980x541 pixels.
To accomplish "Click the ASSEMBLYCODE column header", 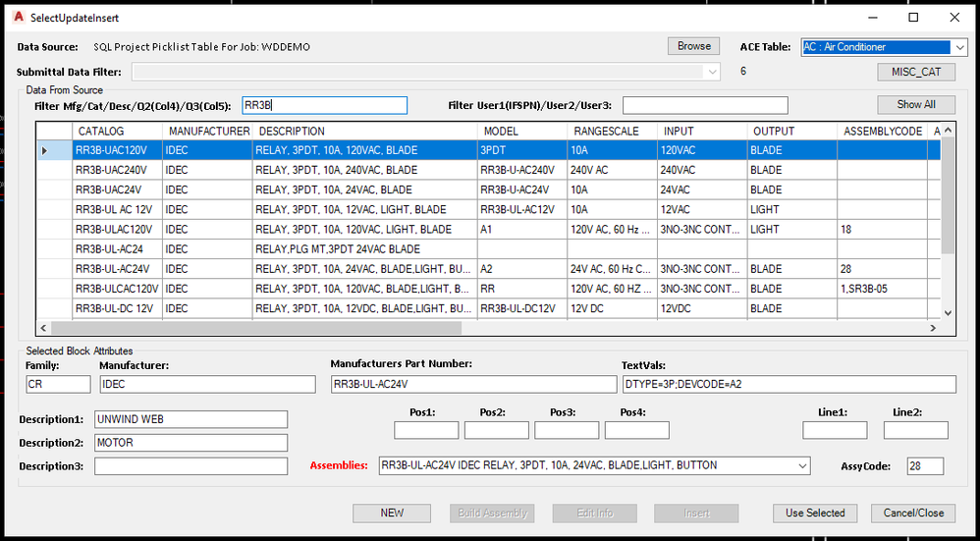I will click(883, 132).
